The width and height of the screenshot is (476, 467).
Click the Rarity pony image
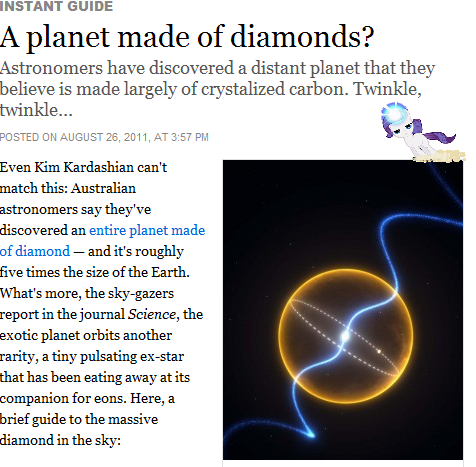point(422,133)
